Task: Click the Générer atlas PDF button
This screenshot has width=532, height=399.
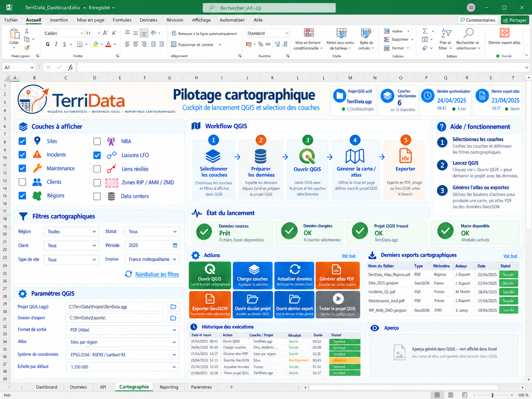Action: coord(337,275)
